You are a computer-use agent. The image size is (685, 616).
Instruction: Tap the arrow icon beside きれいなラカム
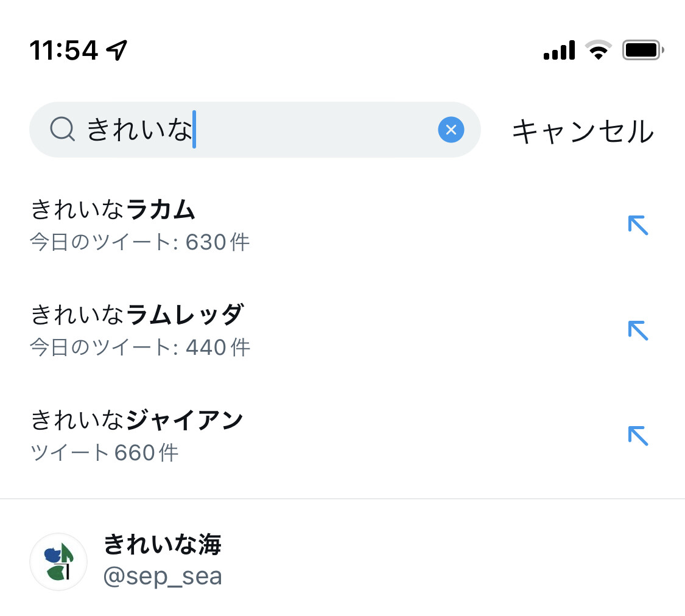tap(638, 225)
